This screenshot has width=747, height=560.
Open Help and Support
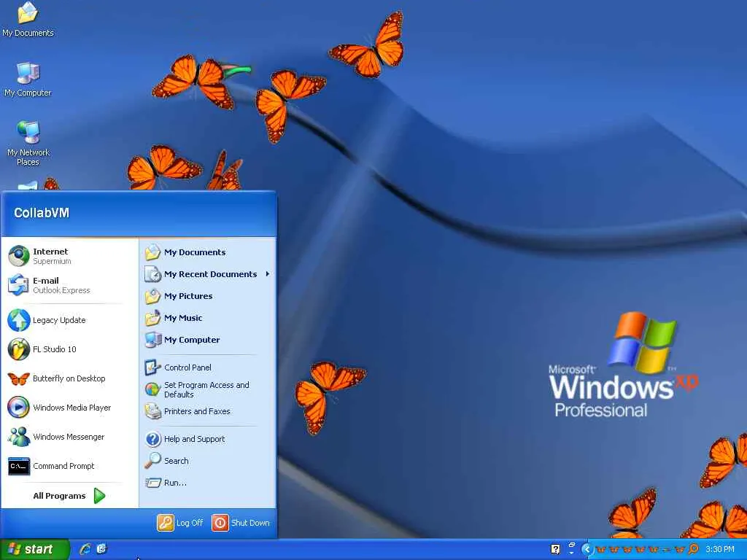click(x=208, y=439)
